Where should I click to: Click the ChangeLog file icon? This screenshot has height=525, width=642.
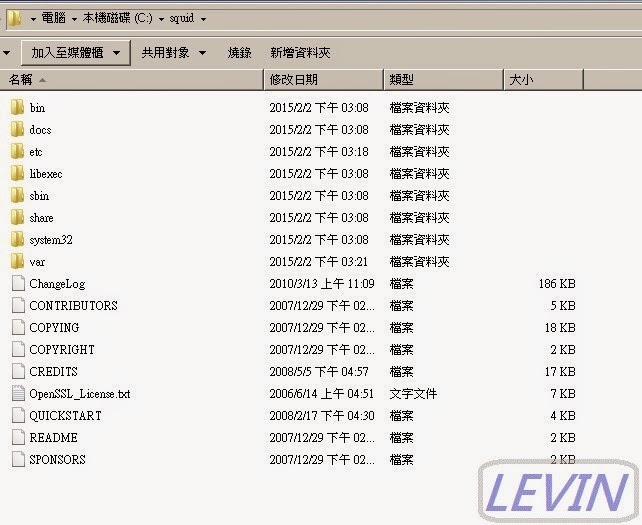tap(18, 283)
